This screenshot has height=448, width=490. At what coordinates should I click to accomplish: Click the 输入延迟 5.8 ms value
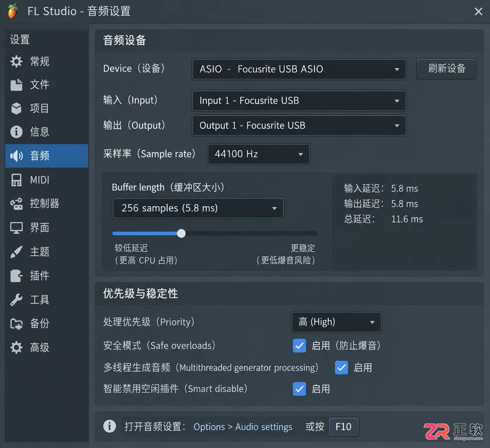tap(404, 188)
